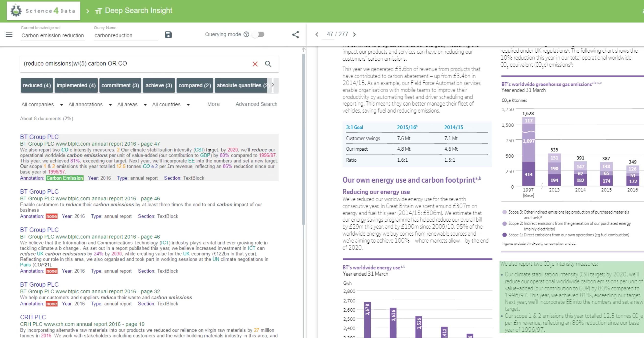Open the More filters option
The width and height of the screenshot is (644, 338).
click(x=214, y=104)
